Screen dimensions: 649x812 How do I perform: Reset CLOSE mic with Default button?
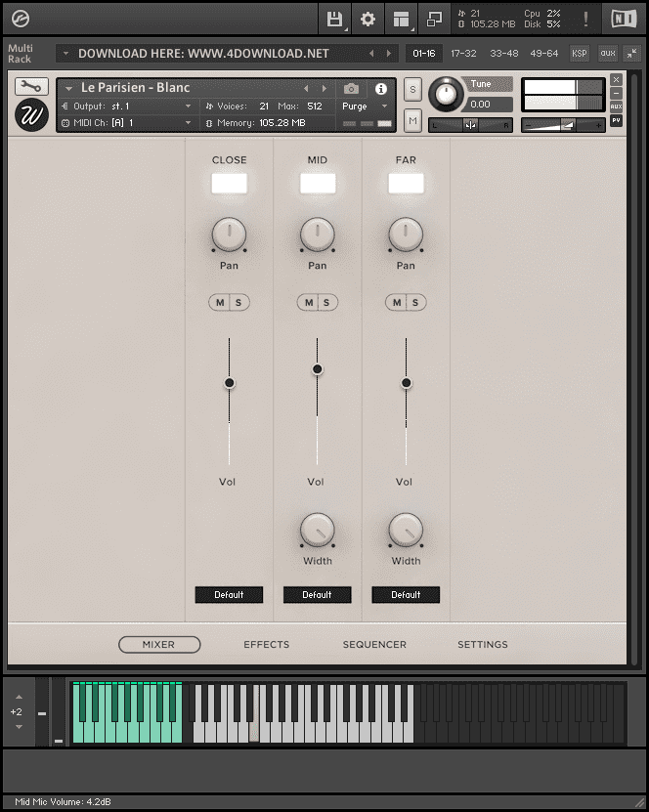(229, 594)
